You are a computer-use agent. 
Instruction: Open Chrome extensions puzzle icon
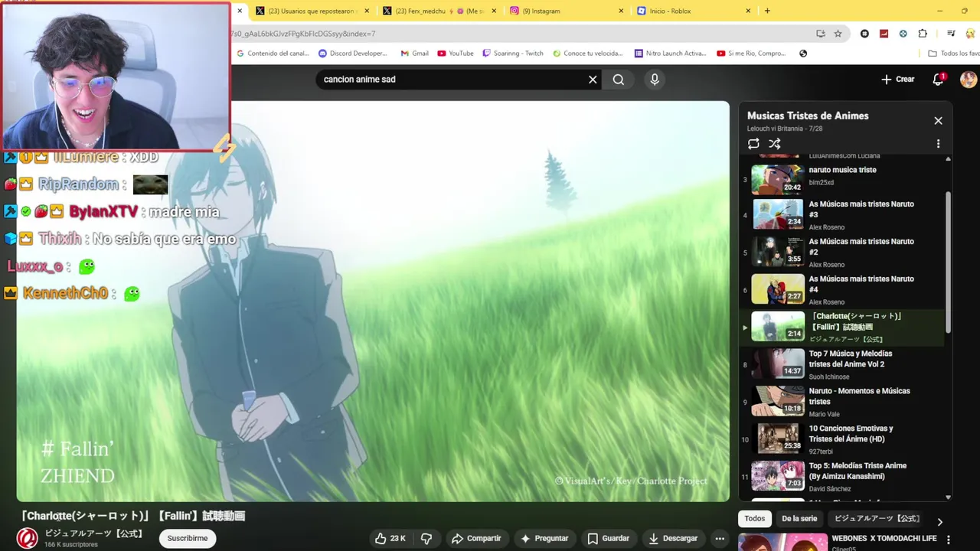(x=923, y=34)
